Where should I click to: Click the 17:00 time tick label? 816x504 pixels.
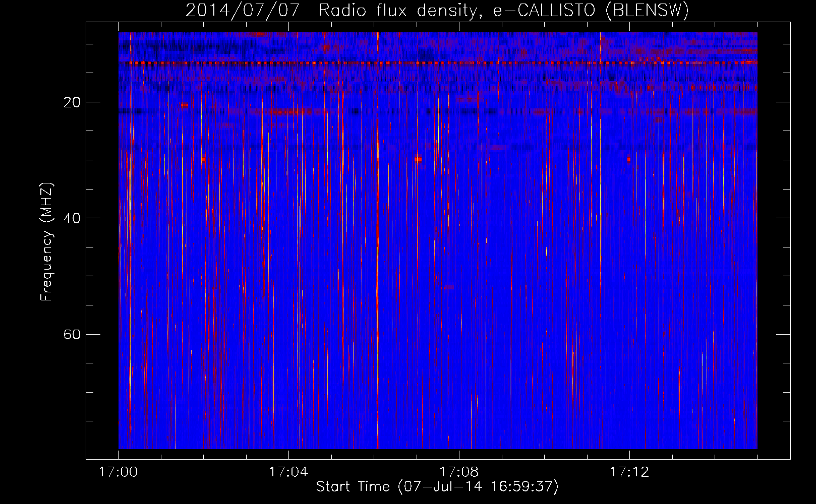tap(119, 472)
